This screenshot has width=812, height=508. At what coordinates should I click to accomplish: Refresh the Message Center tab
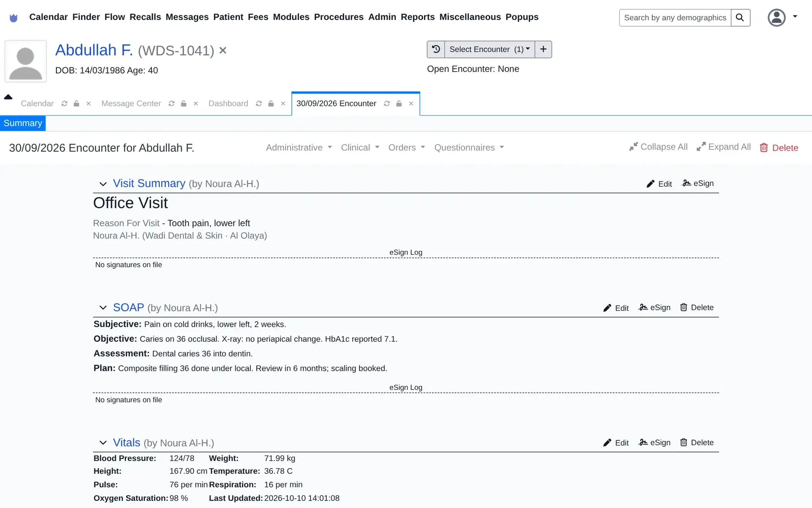pyautogui.click(x=171, y=104)
